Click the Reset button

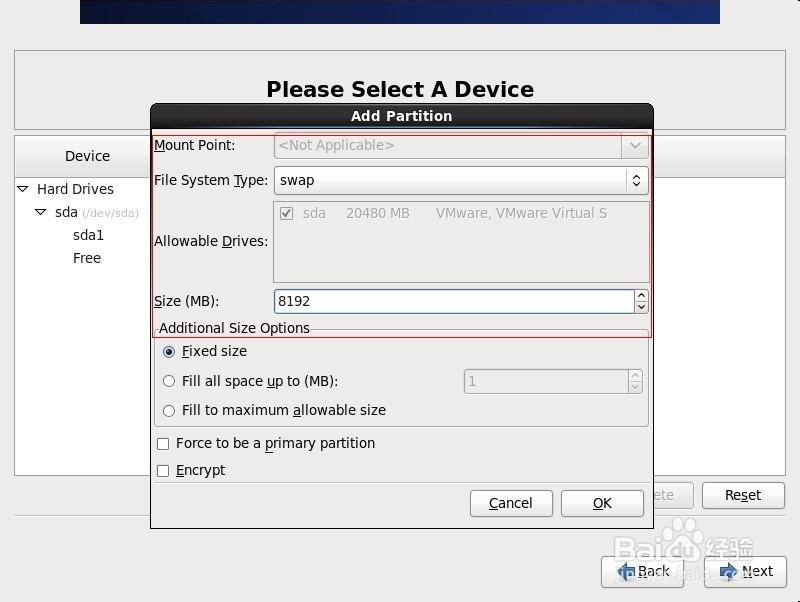743,495
